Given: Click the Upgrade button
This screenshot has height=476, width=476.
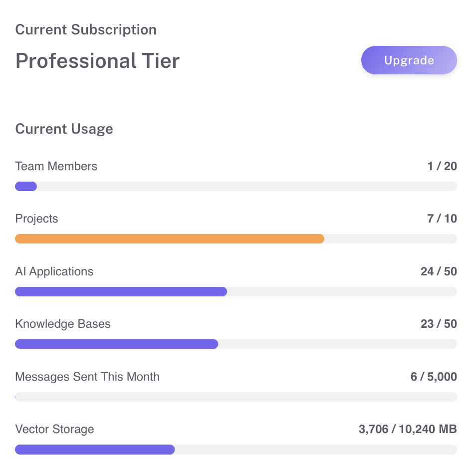Looking at the screenshot, I should (x=409, y=60).
